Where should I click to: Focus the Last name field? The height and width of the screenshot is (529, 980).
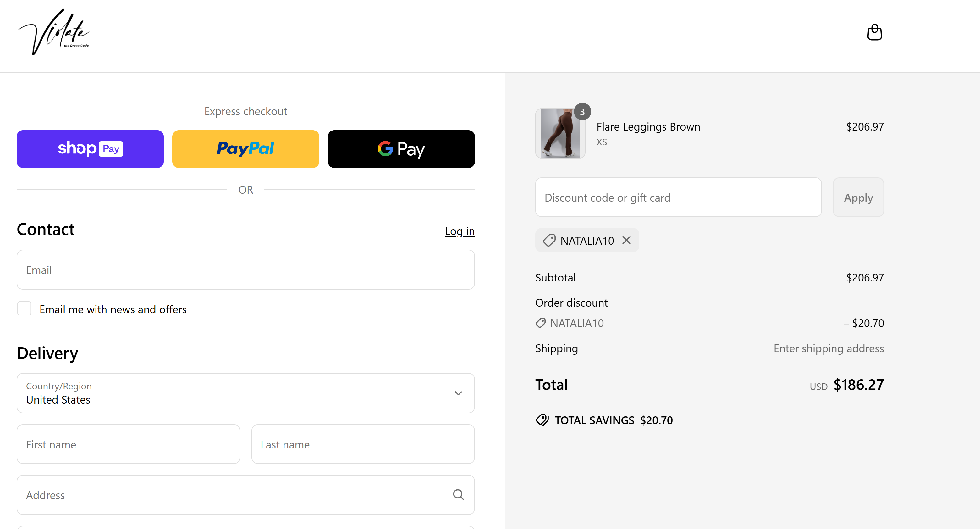[x=363, y=444]
